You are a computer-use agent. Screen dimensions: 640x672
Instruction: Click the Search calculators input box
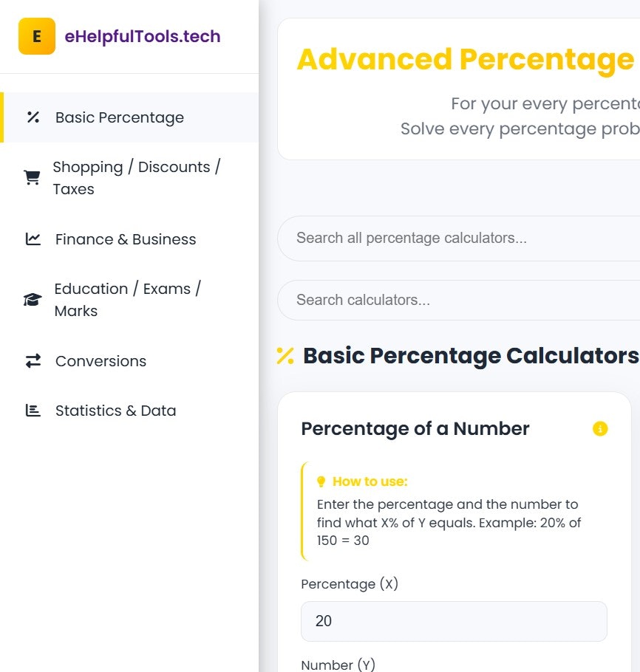tap(458, 300)
